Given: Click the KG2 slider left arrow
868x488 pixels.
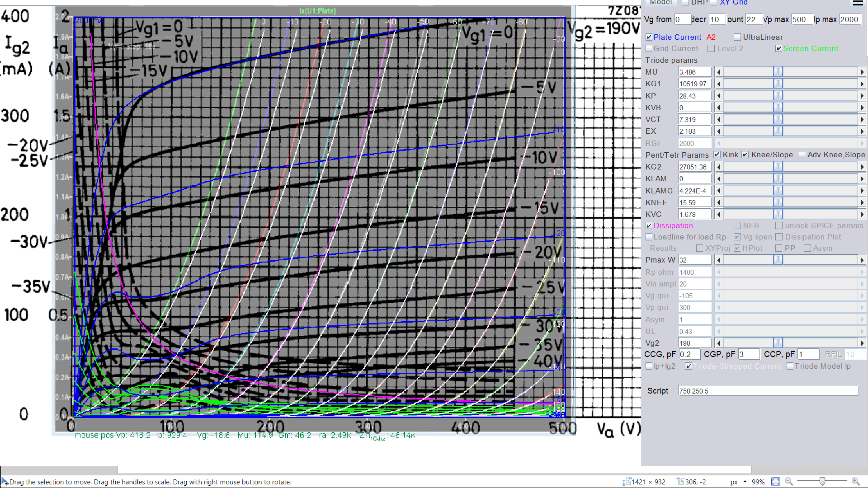Looking at the screenshot, I should 719,167.
